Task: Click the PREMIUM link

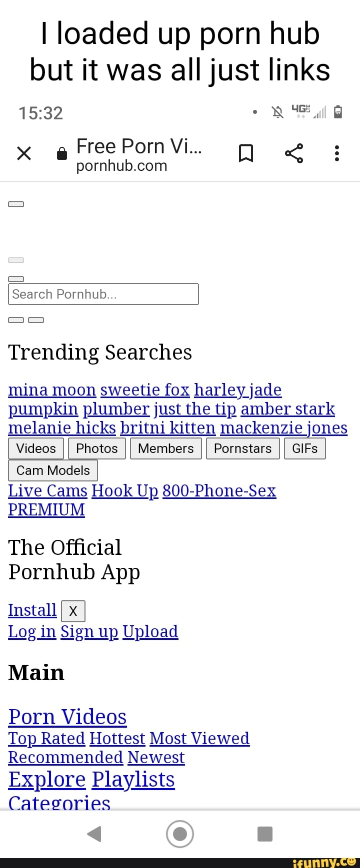Action: (x=46, y=510)
